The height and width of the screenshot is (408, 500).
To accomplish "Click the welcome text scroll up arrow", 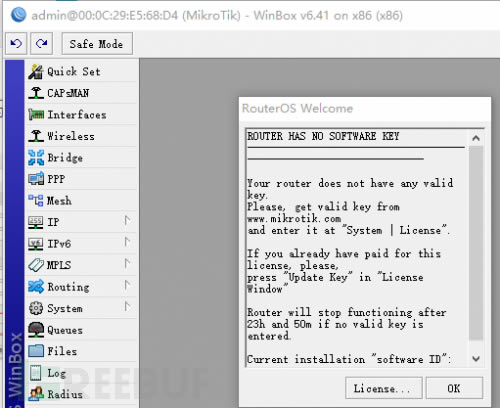I will 476,138.
